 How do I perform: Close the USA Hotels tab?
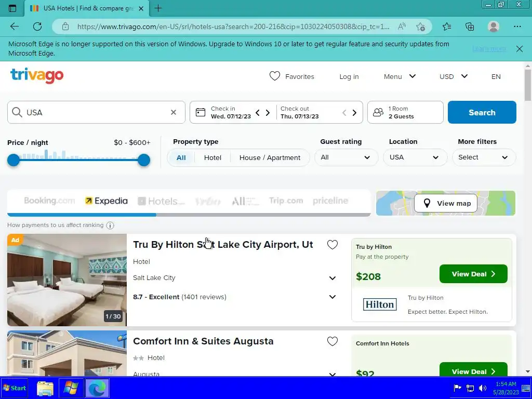click(x=141, y=8)
